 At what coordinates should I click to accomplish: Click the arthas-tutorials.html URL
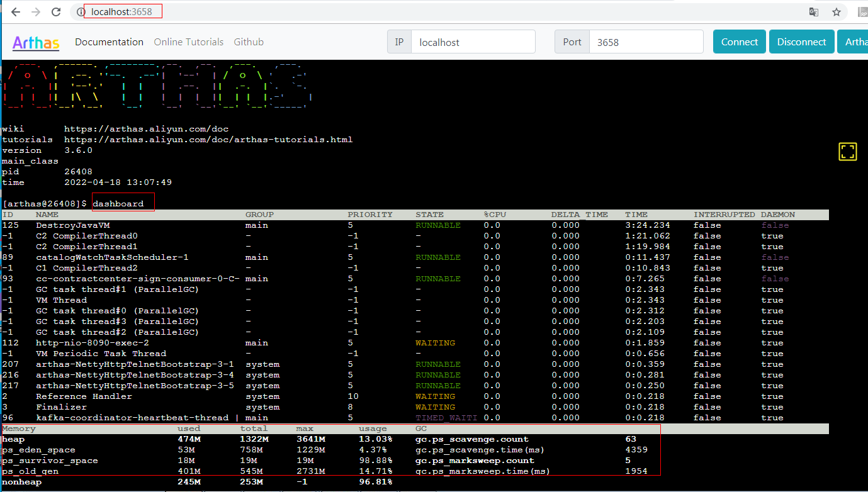(x=208, y=140)
